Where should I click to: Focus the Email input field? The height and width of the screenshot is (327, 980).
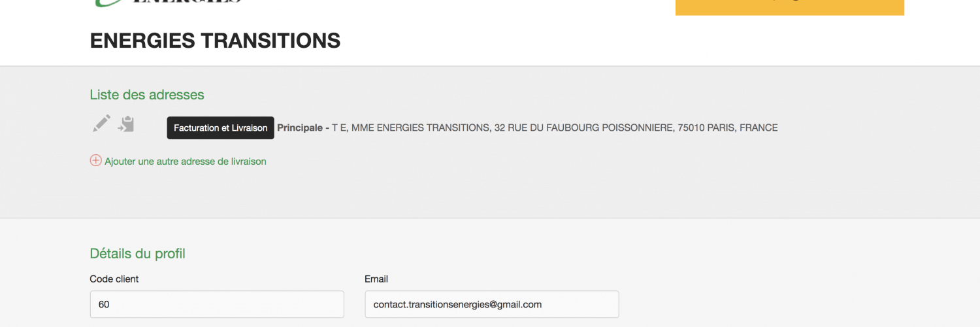pyautogui.click(x=491, y=304)
